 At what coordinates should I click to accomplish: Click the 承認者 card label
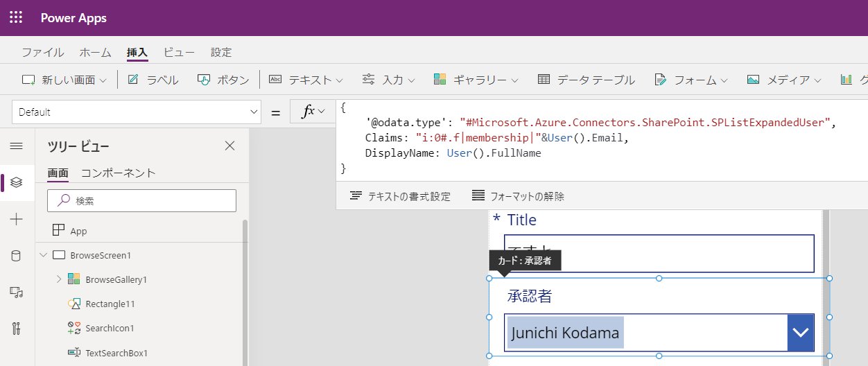[530, 297]
